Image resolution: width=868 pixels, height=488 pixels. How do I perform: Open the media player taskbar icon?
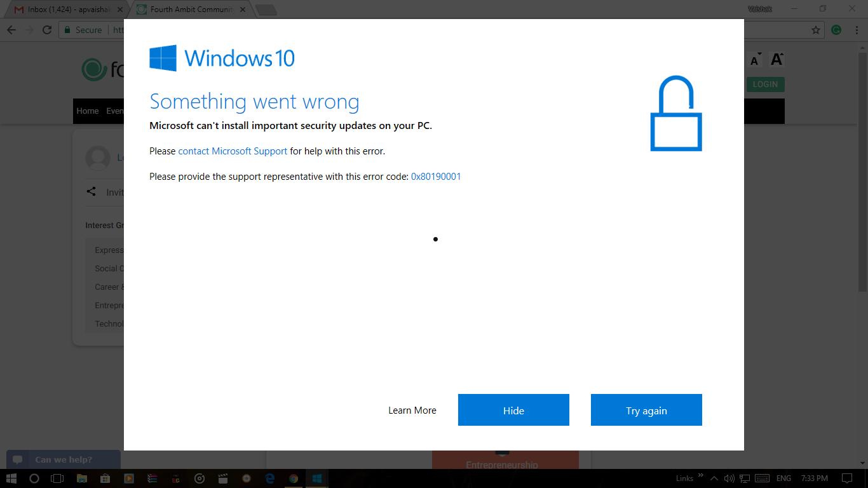pyautogui.click(x=128, y=478)
